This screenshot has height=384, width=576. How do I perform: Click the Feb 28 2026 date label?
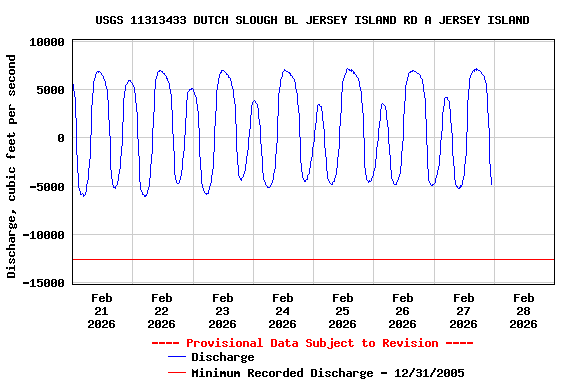(x=523, y=311)
